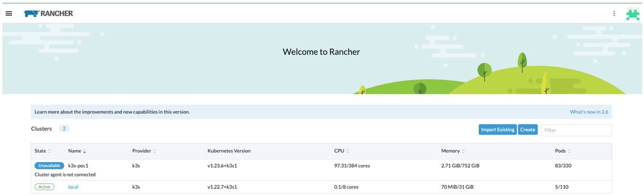Open the hamburger navigation menu

9,13
